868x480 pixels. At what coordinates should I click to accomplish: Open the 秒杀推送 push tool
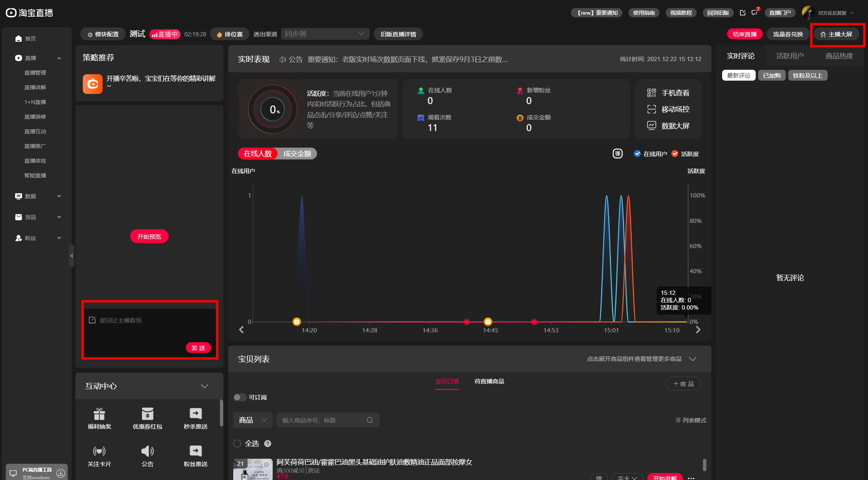point(196,418)
